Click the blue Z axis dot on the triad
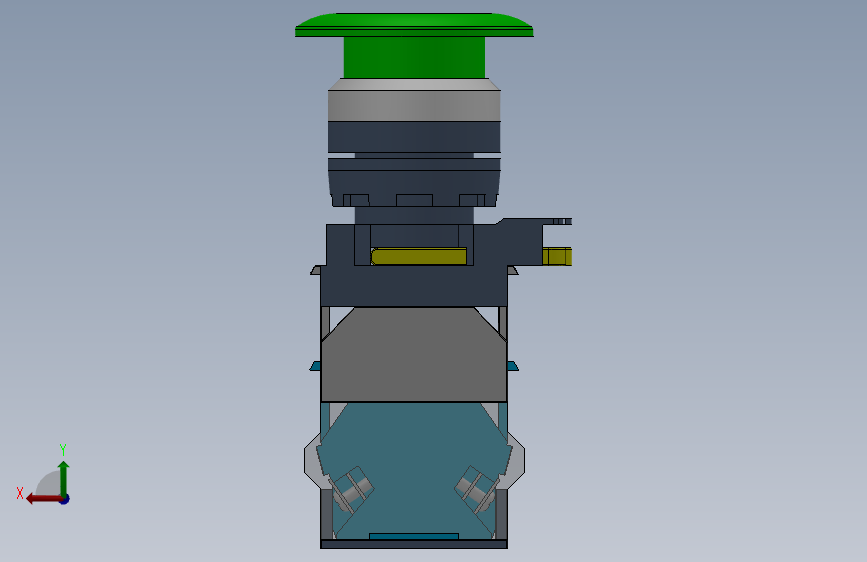The image size is (867, 562). click(x=65, y=499)
